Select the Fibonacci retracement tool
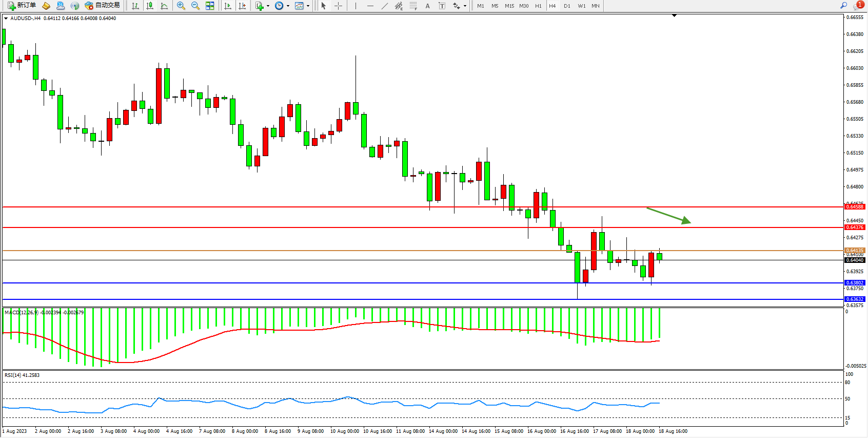 click(413, 6)
